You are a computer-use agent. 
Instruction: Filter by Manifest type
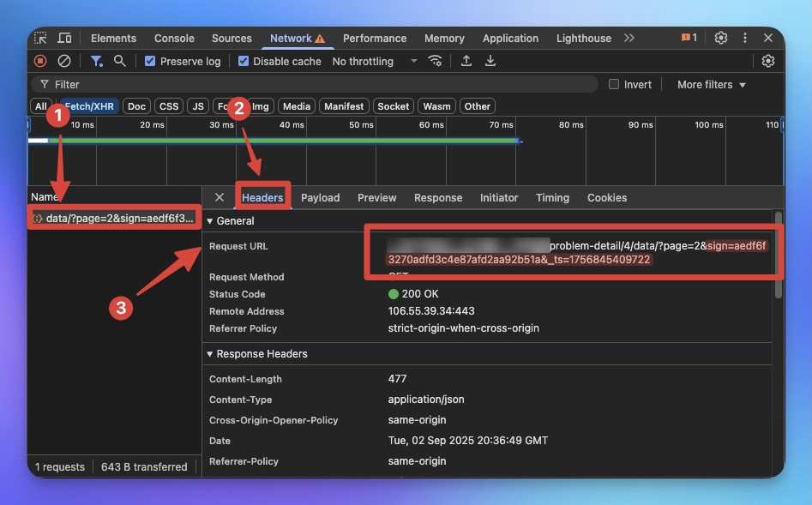click(344, 106)
